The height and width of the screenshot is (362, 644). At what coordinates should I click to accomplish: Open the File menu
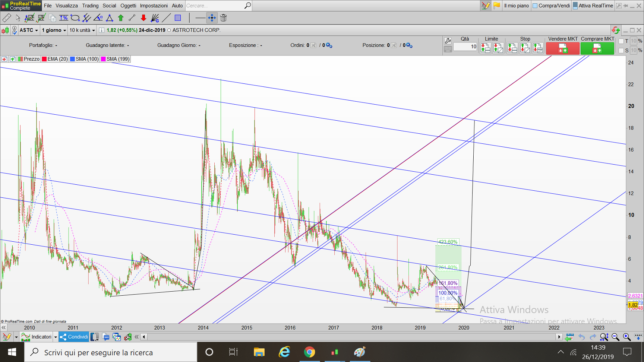48,6
